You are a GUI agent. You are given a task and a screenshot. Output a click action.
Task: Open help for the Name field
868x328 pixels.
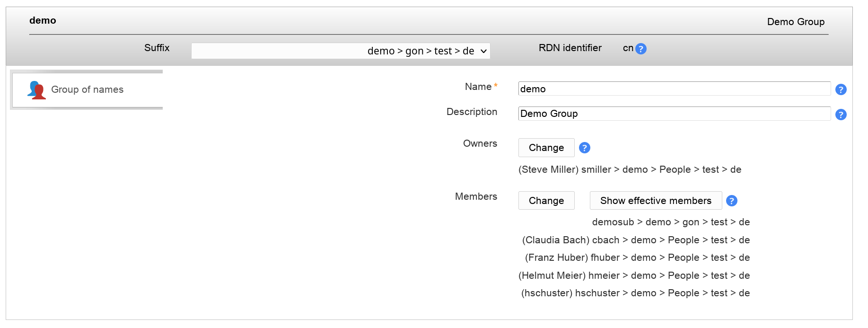[841, 89]
